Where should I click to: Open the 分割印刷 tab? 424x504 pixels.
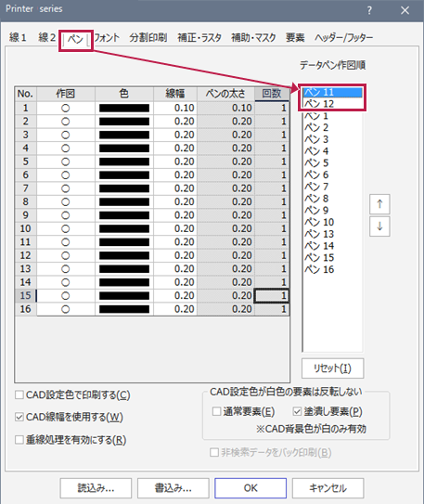[148, 38]
